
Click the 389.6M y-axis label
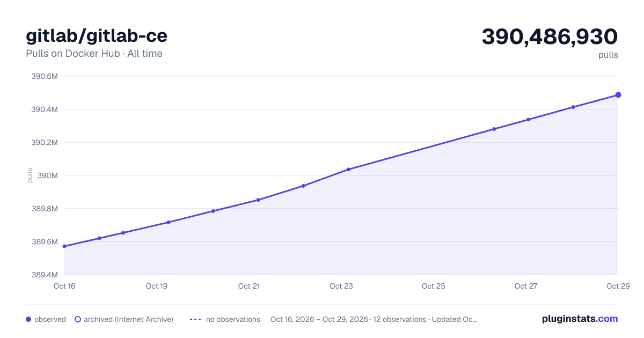45,241
